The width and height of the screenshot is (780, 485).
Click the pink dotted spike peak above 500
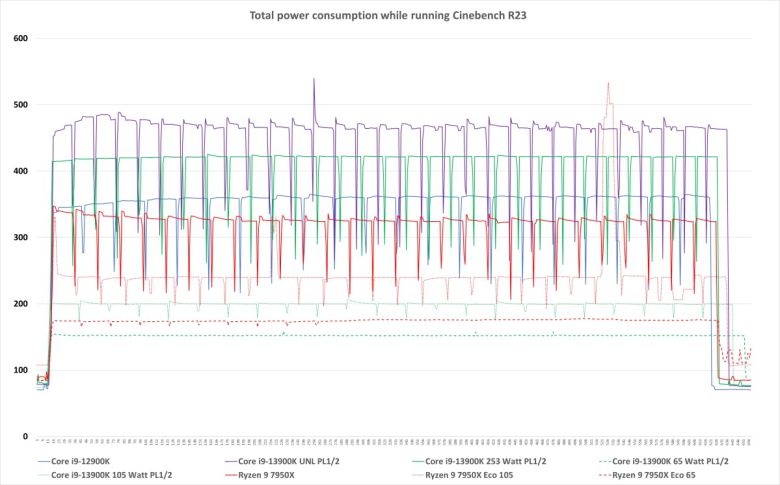point(607,84)
